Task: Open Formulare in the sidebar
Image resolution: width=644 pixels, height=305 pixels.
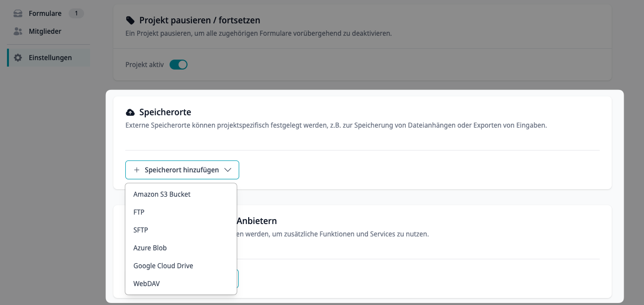Action: coord(49,13)
